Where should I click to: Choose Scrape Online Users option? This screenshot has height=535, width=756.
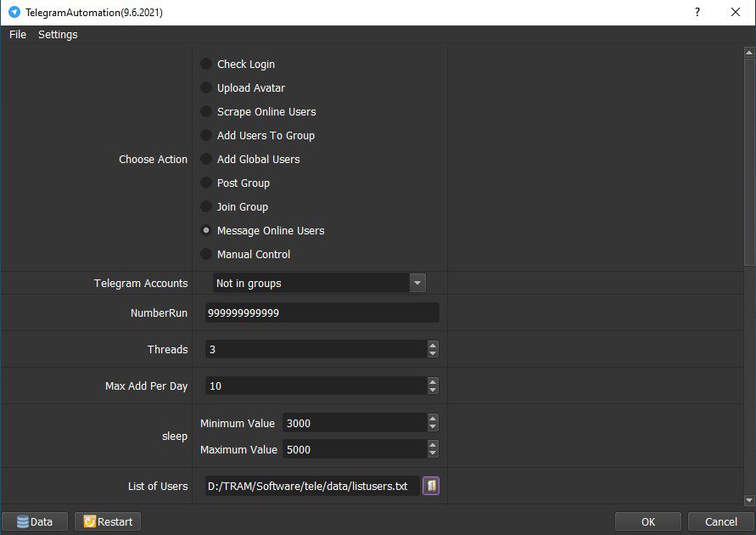(x=259, y=111)
